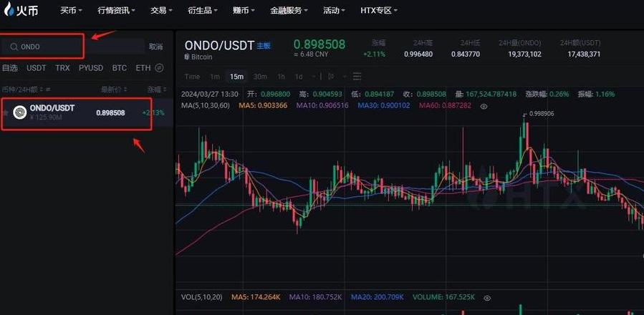The height and width of the screenshot is (315, 644).
Task: Click the MA60: 0.887282 value
Action: (446, 105)
